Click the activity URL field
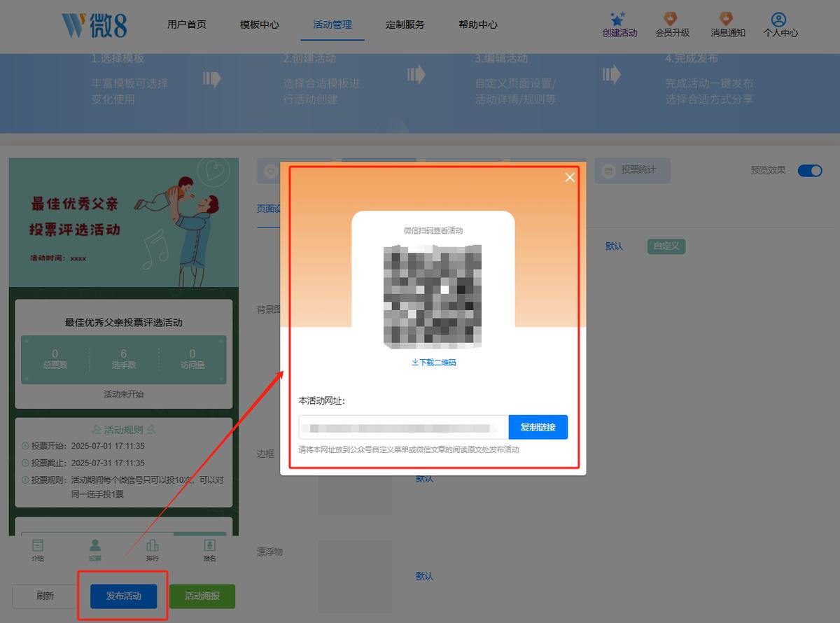 click(x=404, y=427)
